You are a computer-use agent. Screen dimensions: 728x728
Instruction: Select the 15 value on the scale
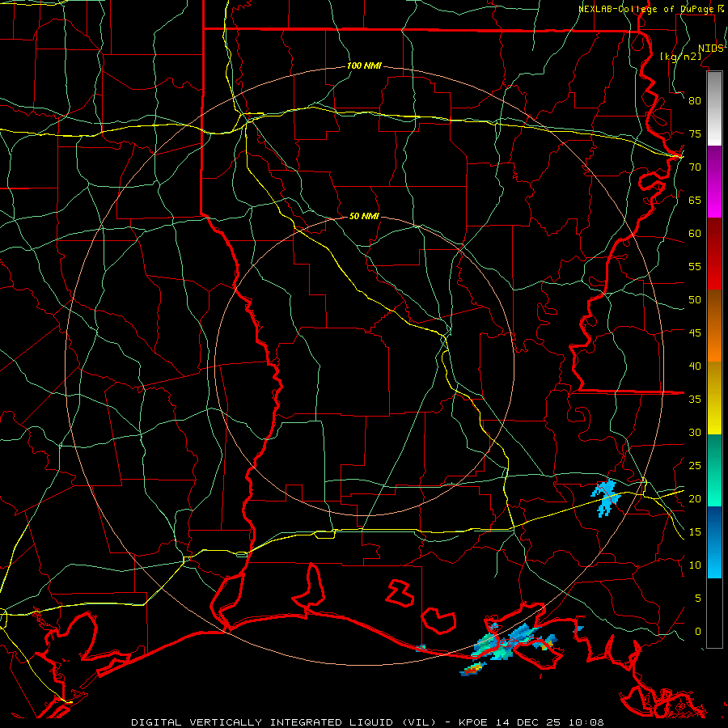click(x=695, y=532)
